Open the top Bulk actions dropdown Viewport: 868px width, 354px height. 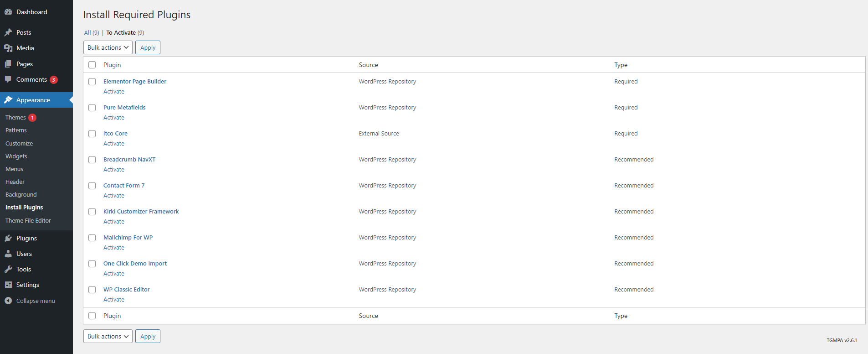coord(108,47)
